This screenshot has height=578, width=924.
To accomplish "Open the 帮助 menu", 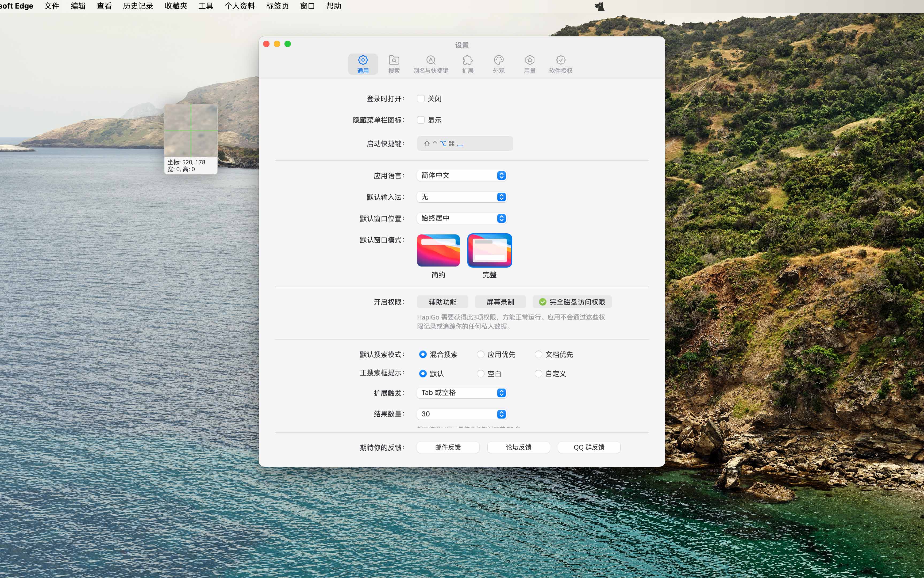I will (334, 6).
